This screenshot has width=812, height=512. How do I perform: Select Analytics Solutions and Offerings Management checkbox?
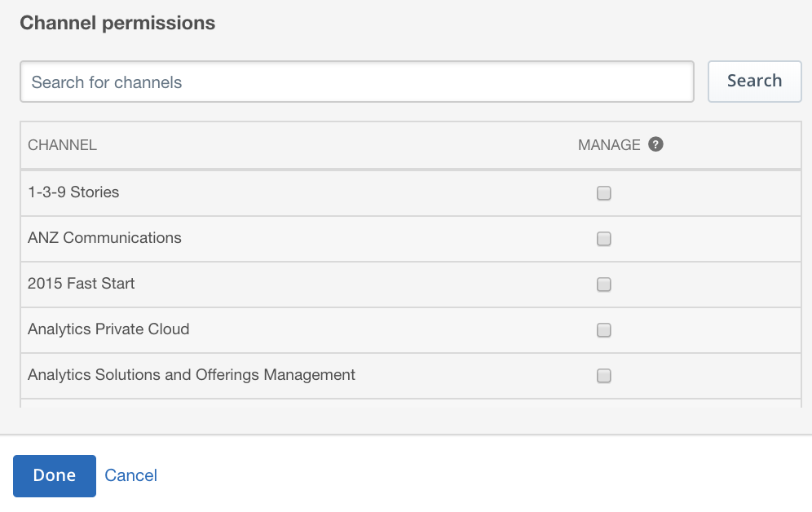click(604, 375)
